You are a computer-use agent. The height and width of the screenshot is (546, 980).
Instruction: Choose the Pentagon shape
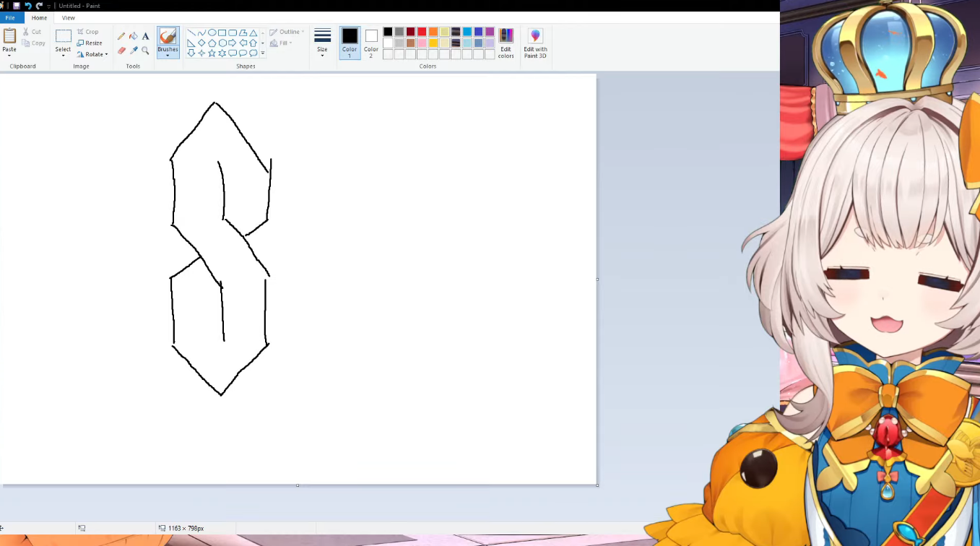coord(212,43)
